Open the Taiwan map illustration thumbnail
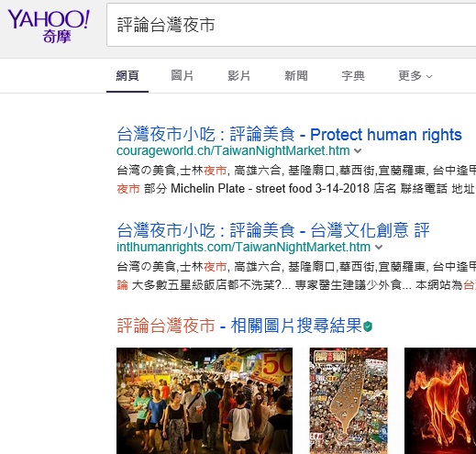 tap(349, 401)
